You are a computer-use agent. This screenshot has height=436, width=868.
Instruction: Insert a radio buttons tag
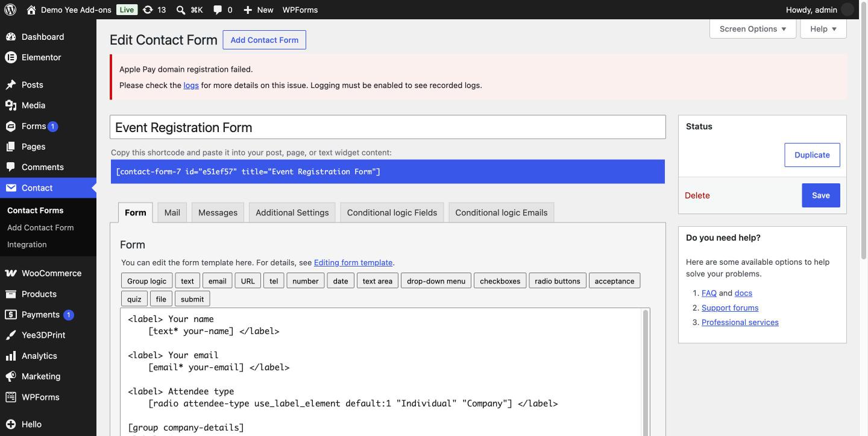point(558,281)
